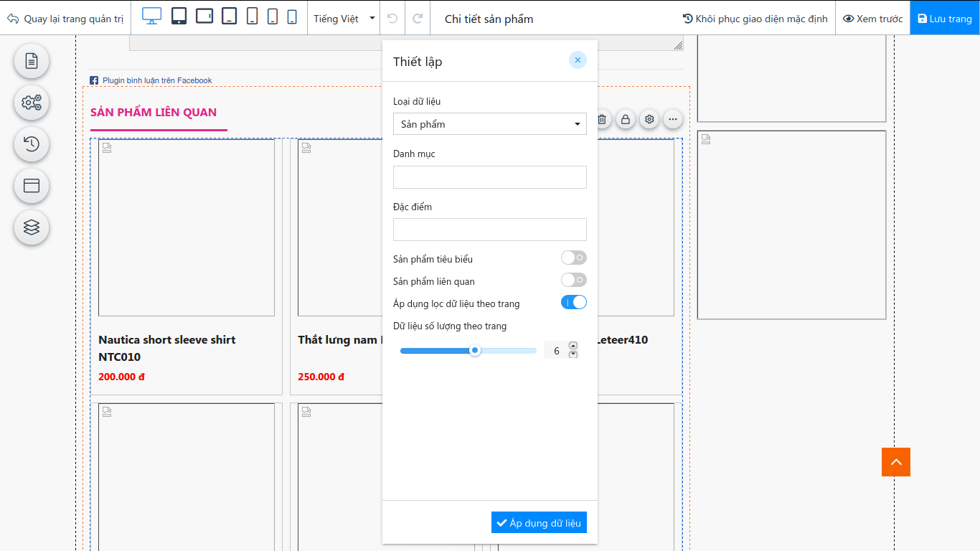980x551 pixels.
Task: Close the Thiết lập settings panel
Action: pos(578,60)
